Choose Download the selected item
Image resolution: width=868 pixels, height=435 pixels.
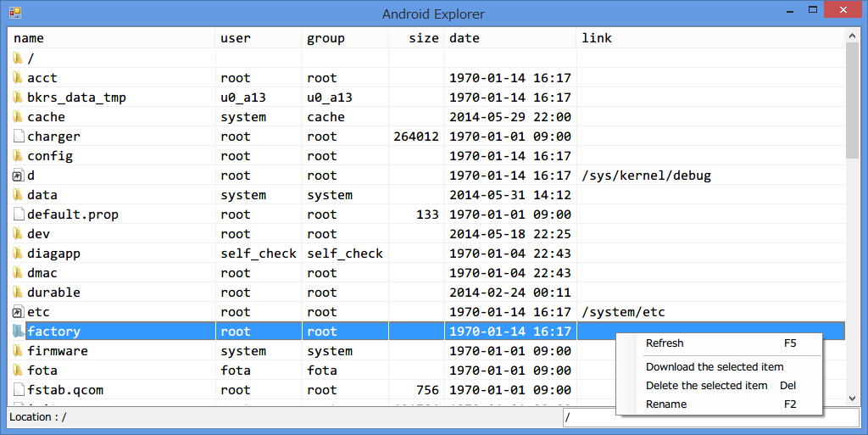(x=719, y=367)
